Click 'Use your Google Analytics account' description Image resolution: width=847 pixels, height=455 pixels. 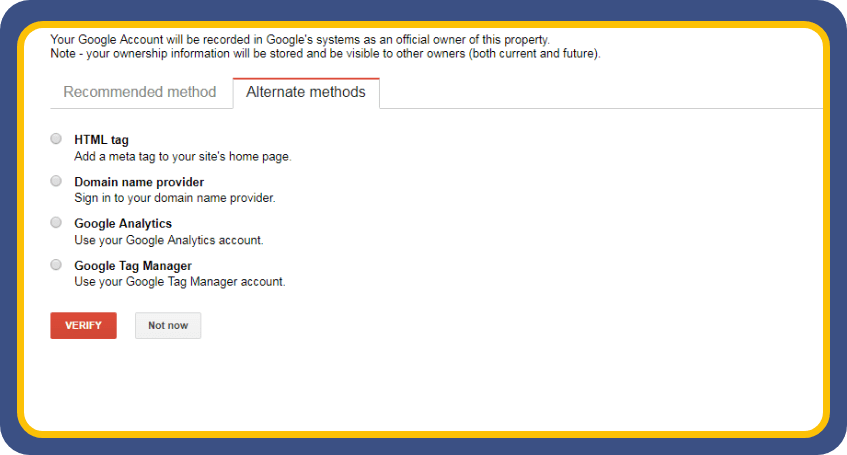tap(169, 240)
